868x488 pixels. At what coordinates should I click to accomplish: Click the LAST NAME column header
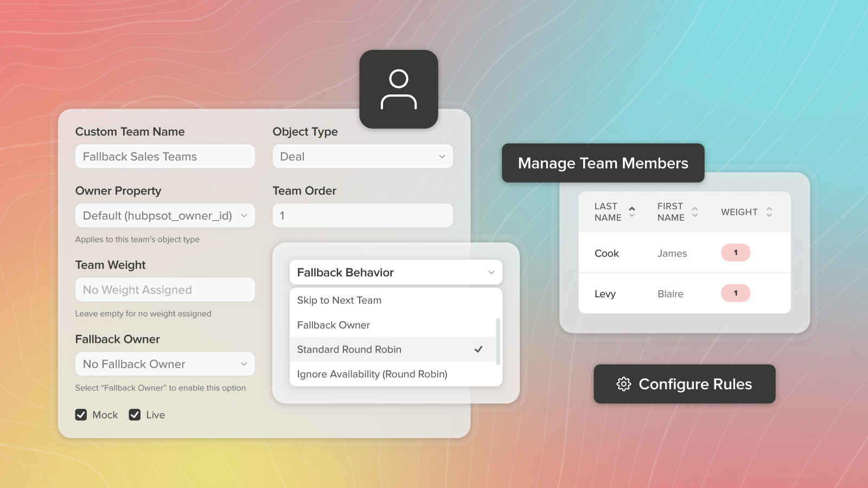pyautogui.click(x=608, y=212)
